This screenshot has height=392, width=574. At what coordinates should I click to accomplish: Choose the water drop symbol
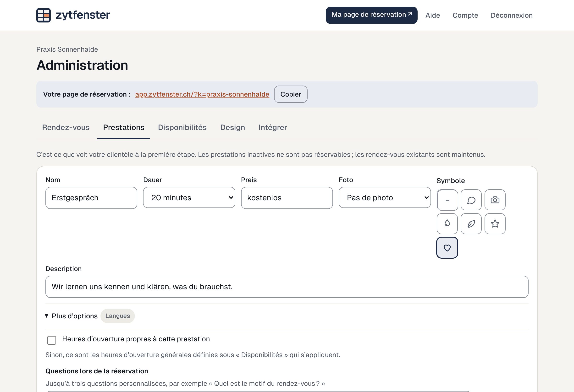(447, 224)
